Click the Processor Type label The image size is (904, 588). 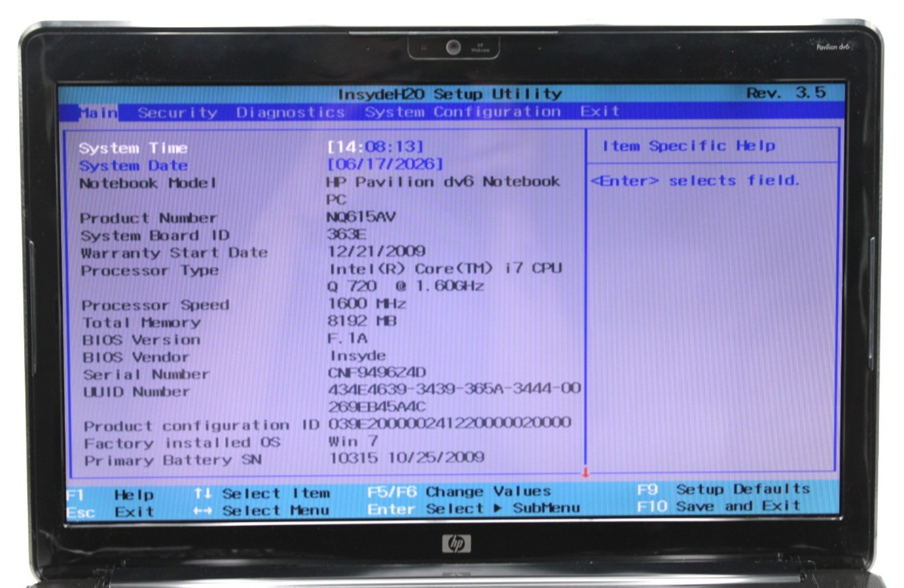pos(150,271)
